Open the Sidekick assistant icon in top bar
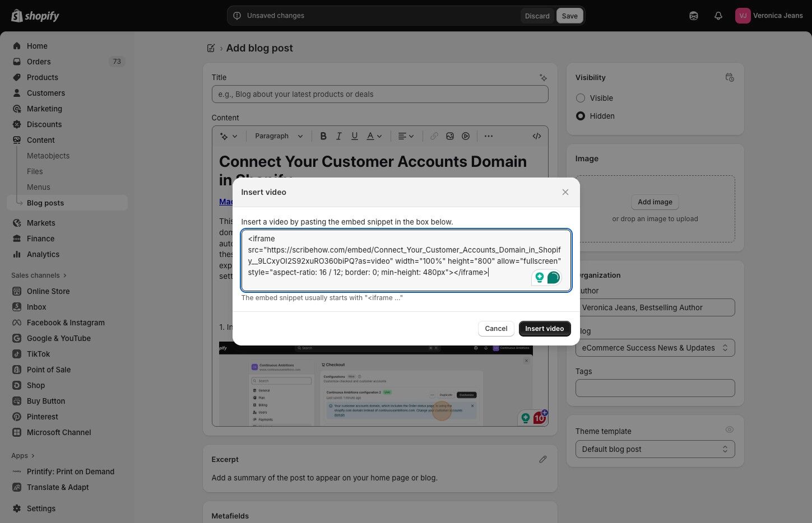Screen dimensions: 812x523 pos(694,16)
